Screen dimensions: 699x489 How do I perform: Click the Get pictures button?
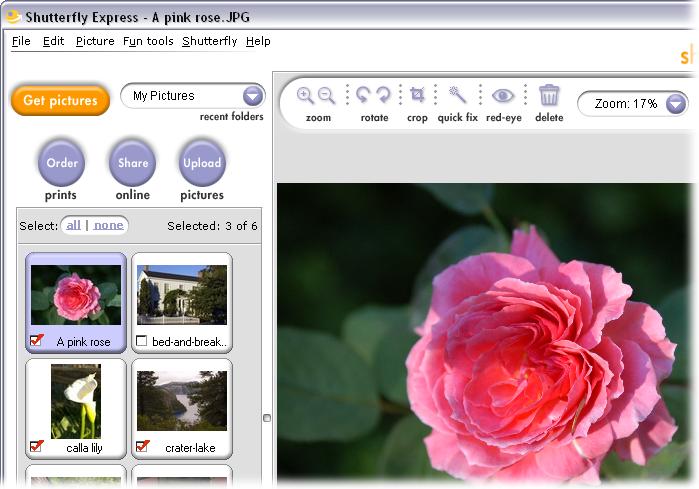[60, 100]
